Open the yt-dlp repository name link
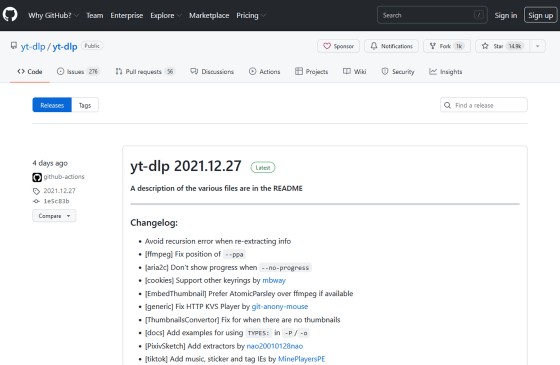 (65, 46)
